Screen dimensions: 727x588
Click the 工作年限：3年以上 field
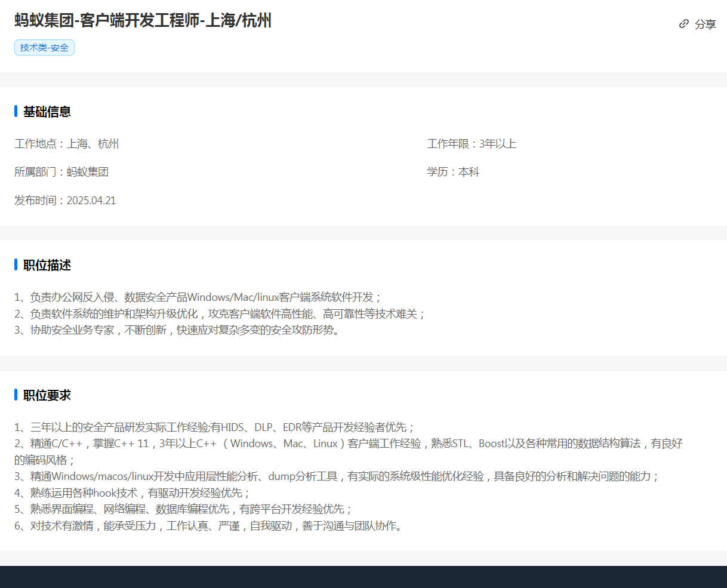coord(472,144)
